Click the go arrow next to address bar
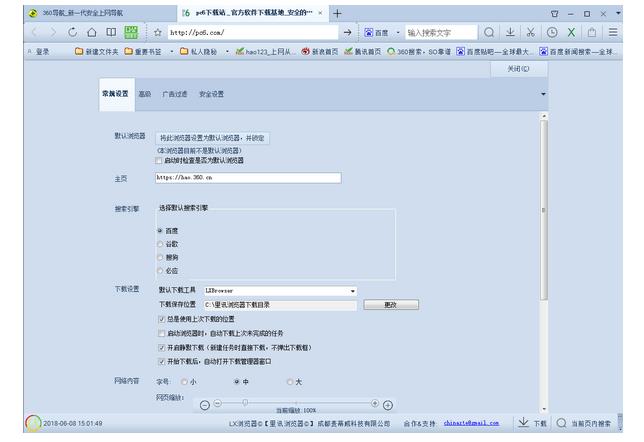Screen dimensions: 644x442 (x=347, y=32)
